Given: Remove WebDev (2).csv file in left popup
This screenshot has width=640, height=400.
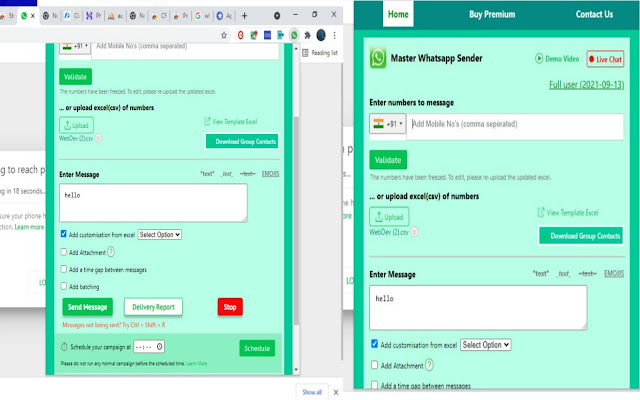Looking at the screenshot, I should 98,138.
